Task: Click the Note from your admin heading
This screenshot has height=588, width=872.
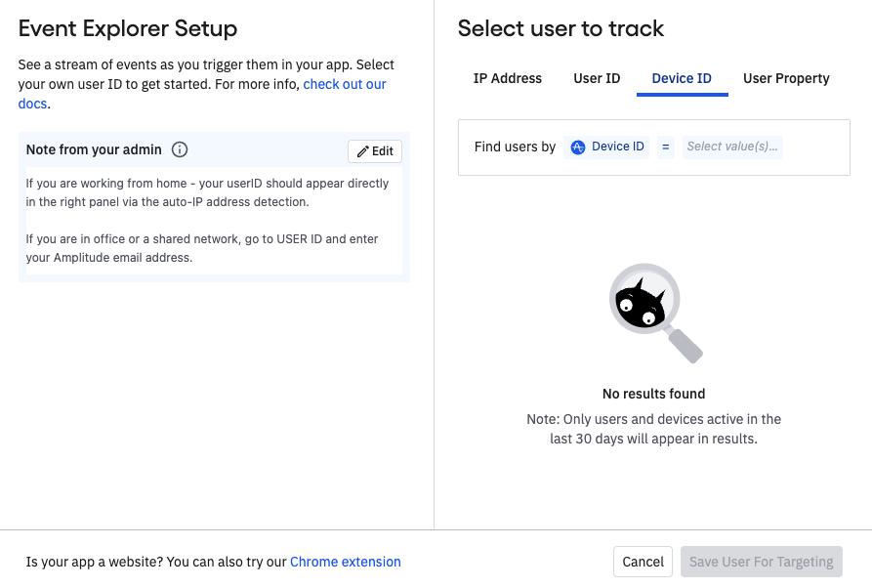Action: [96, 150]
